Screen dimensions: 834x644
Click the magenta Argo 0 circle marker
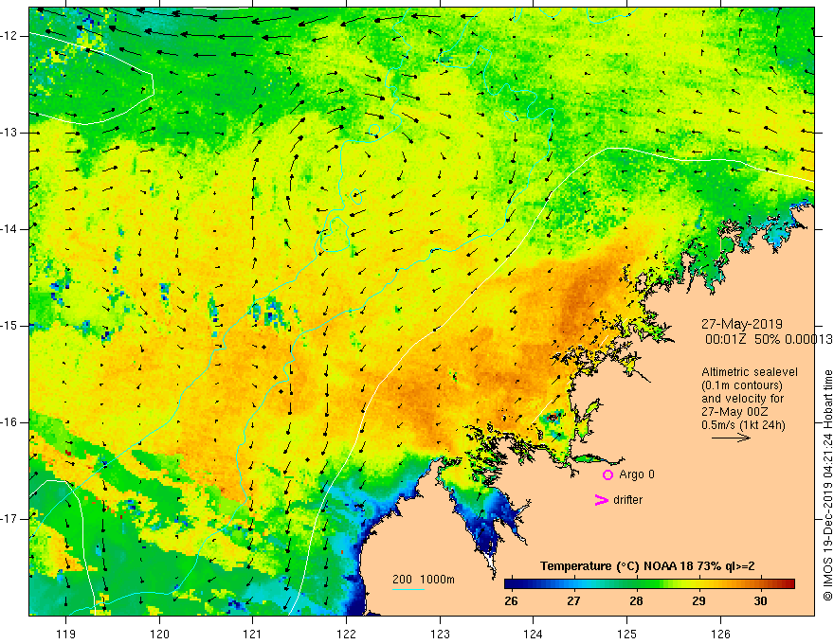click(607, 474)
